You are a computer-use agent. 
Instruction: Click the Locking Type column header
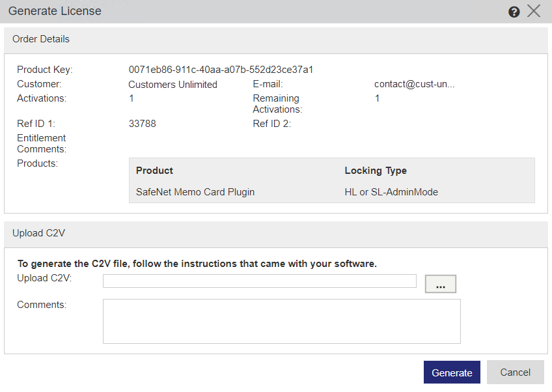click(x=376, y=170)
